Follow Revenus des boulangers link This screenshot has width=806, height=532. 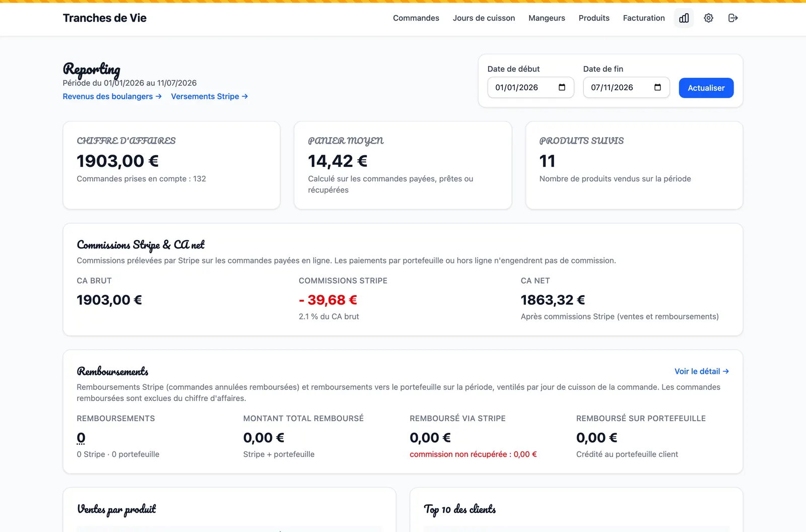pyautogui.click(x=112, y=96)
